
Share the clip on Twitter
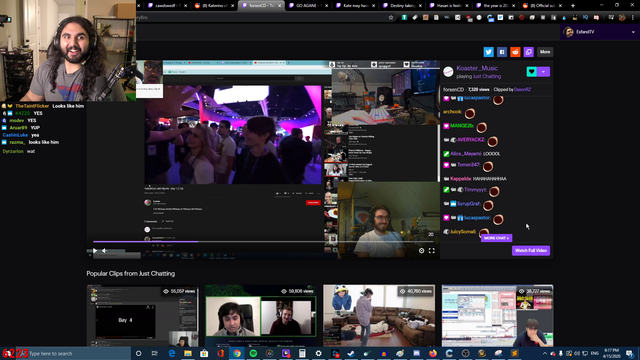(x=489, y=52)
